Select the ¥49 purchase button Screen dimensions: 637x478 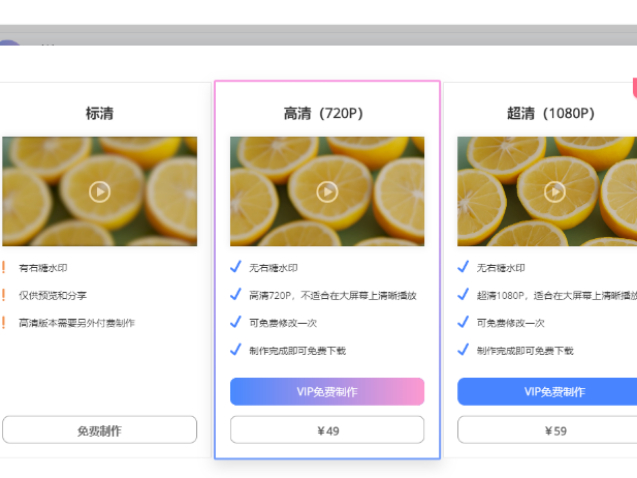tap(327, 430)
